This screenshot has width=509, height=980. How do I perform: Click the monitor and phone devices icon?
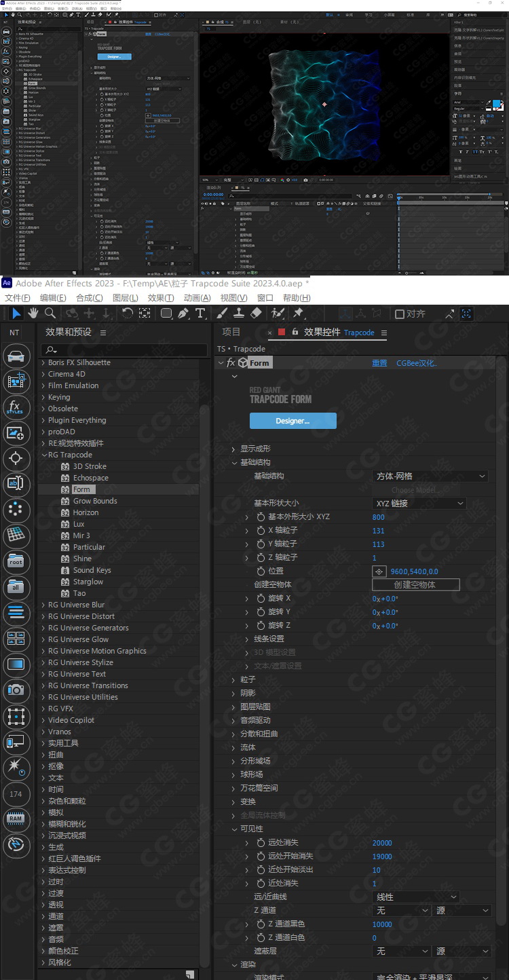coord(16,742)
